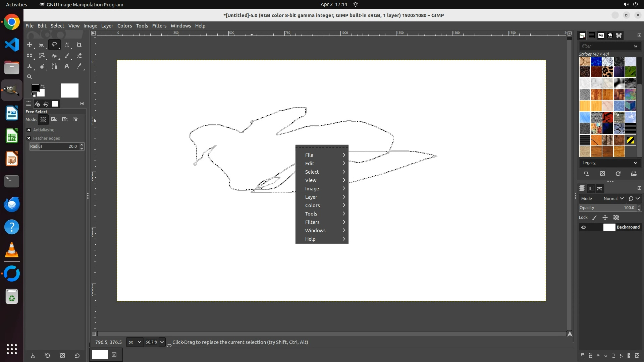
Task: Select the Bucket Fill tool
Action: [x=54, y=56]
